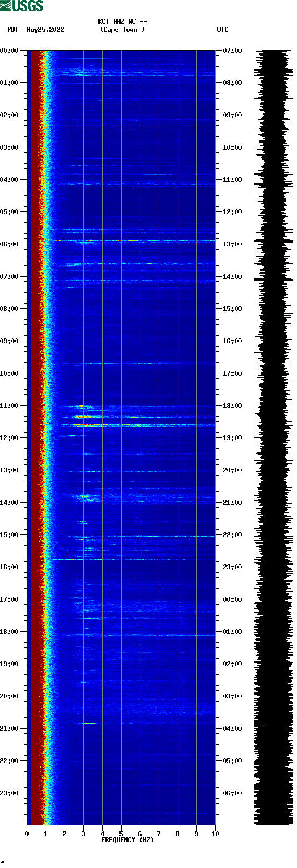The height and width of the screenshot is (868, 297).
Task: Click the 10 Hz frequency axis tick label
Action: 215,834
